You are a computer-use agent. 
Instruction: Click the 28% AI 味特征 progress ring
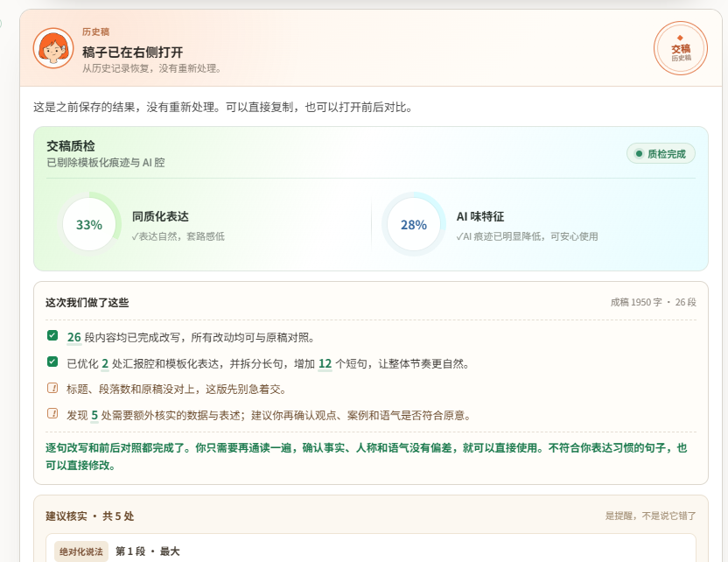pos(413,224)
